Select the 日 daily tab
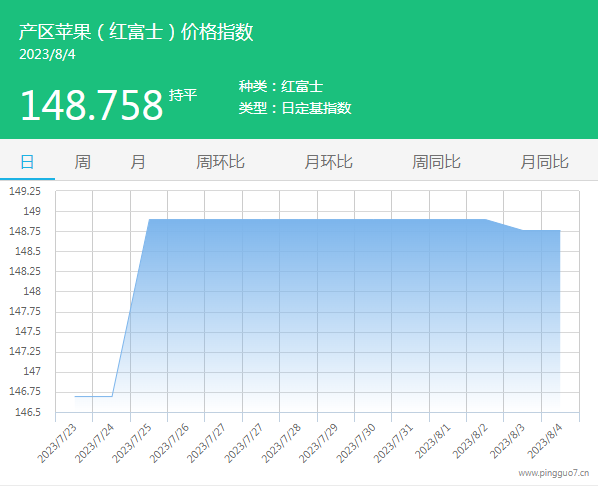 [x=27, y=162]
